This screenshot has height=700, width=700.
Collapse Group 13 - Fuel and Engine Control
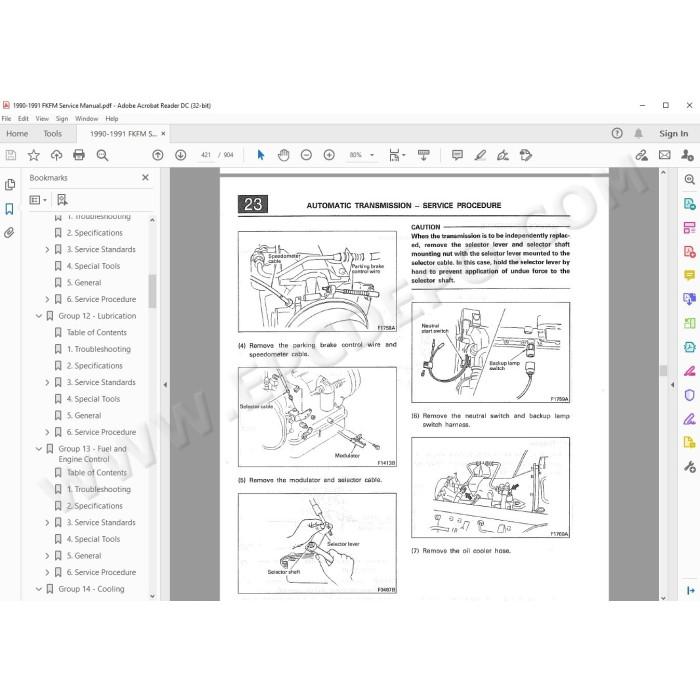click(39, 449)
